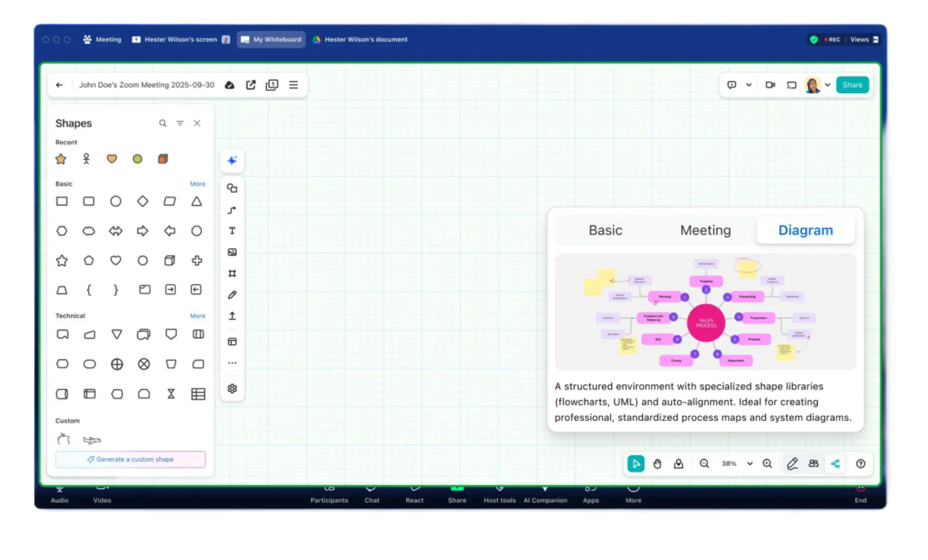Image resolution: width=928 pixels, height=560 pixels.
Task: Pick the stick figure recent shape
Action: pyautogui.click(x=86, y=159)
